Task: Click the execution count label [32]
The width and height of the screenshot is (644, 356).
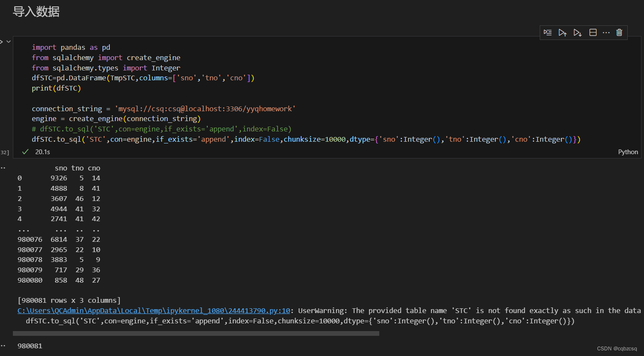Action: 4,152
